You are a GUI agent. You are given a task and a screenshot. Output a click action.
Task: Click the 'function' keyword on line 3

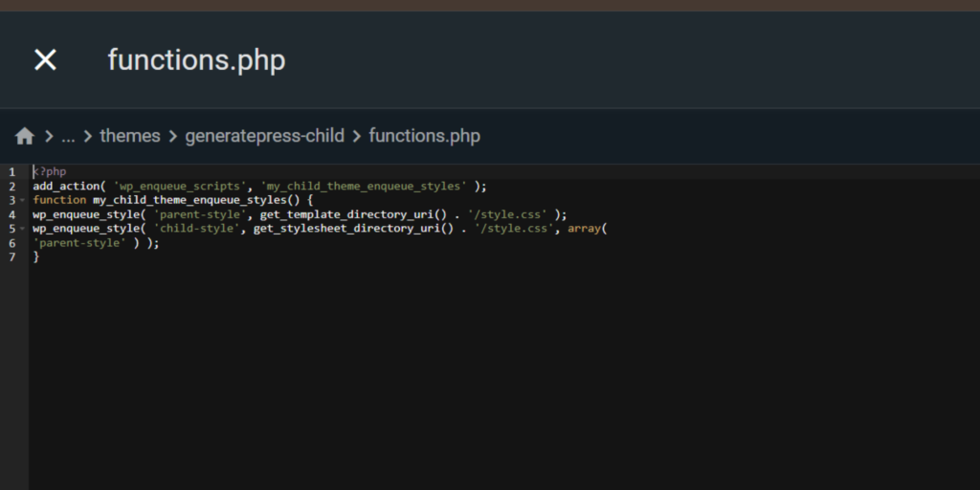(59, 200)
